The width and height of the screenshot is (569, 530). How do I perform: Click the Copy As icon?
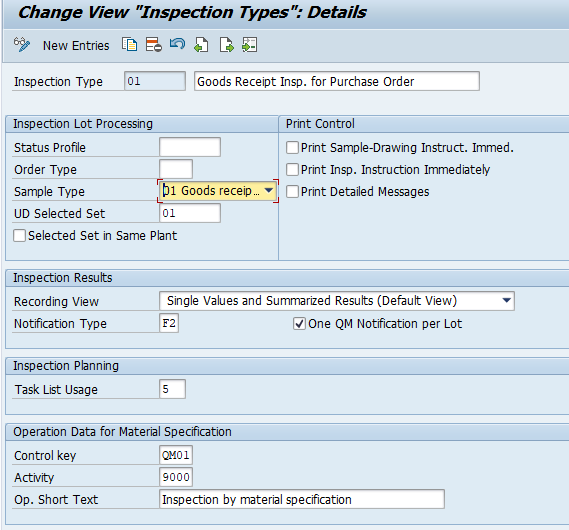130,45
